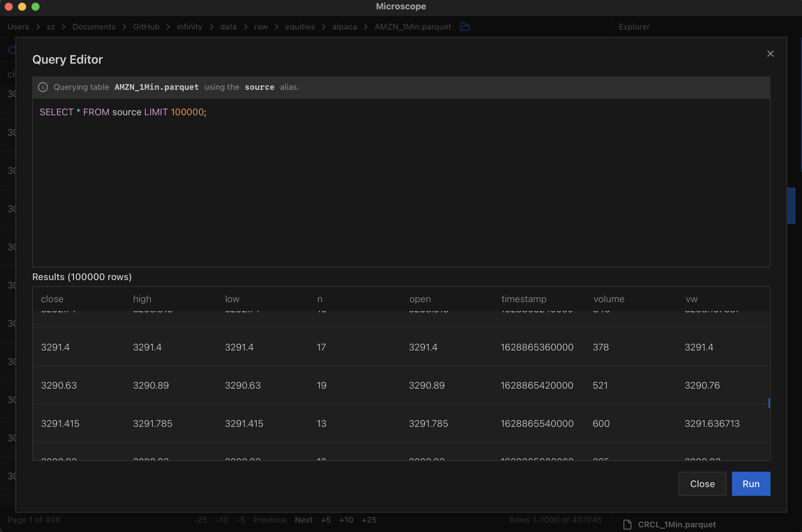
Task: Select close cell 3290.63
Action: pyautogui.click(x=59, y=385)
